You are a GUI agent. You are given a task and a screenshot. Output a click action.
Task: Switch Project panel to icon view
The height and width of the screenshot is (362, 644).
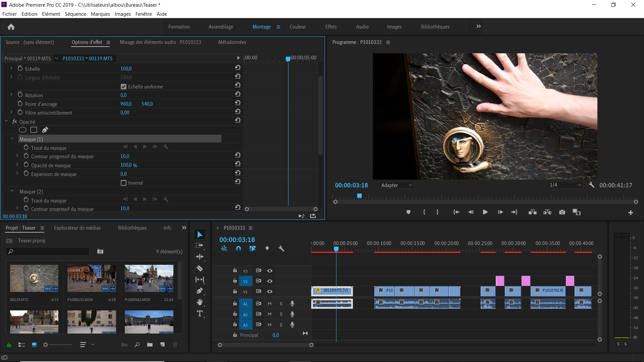(34, 345)
